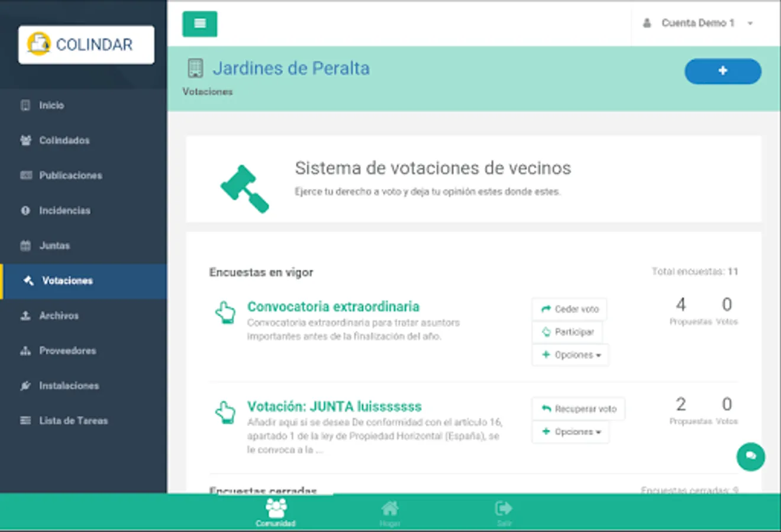
Task: Open the Votación: JUNTA luisssssss link
Action: (x=334, y=407)
